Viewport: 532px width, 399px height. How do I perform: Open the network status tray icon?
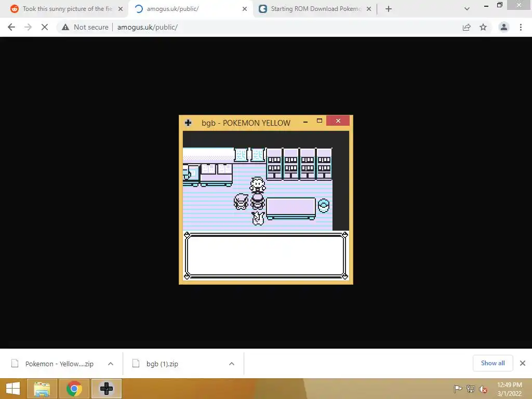pyautogui.click(x=471, y=389)
